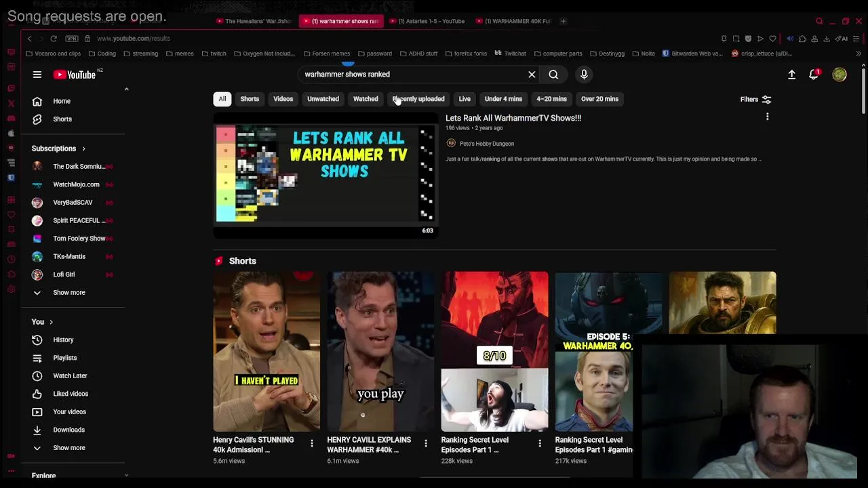
Task: Open options for Henry Cavill's STUNNING 40k short
Action: (x=311, y=443)
